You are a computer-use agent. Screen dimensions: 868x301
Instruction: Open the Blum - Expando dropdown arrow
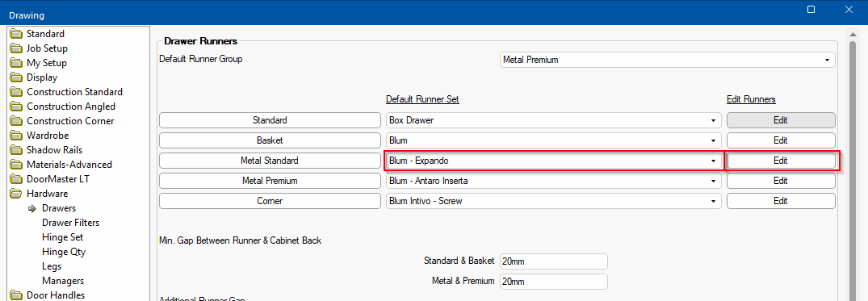713,161
